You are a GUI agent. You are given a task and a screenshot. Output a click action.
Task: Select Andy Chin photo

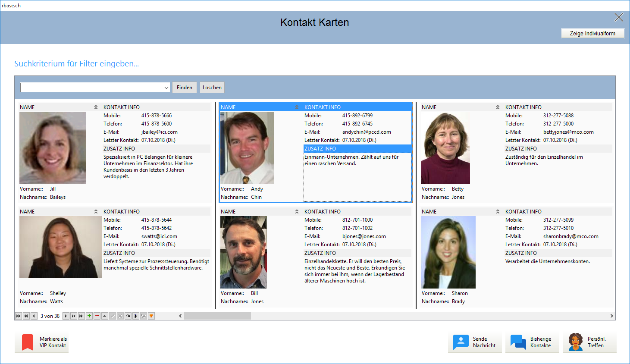(247, 148)
